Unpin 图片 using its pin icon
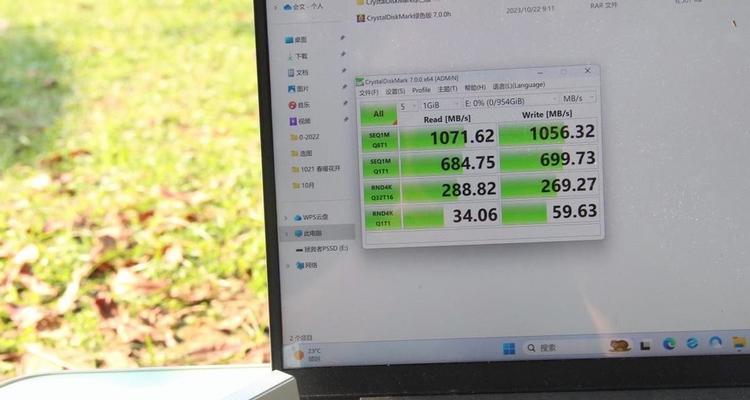This screenshot has width=750, height=400. [x=344, y=87]
